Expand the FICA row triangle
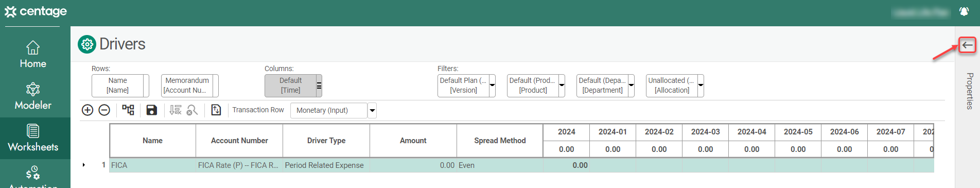980x188 pixels. click(84, 165)
